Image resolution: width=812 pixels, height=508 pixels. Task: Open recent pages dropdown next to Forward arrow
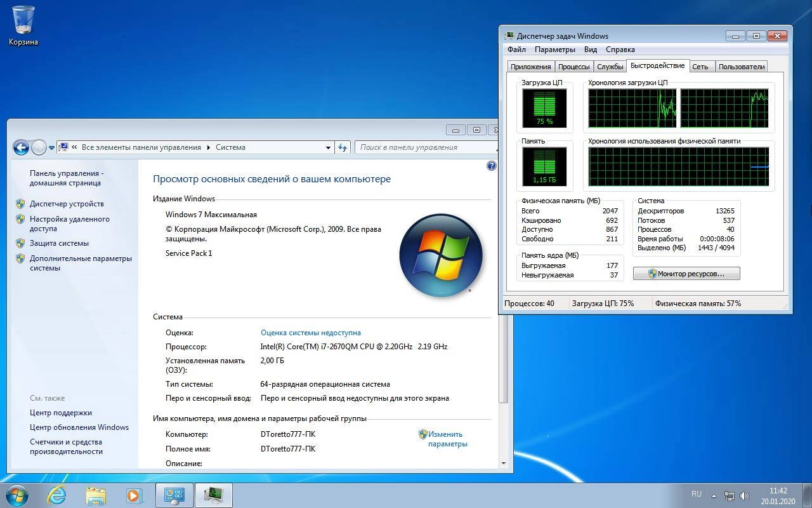(52, 148)
